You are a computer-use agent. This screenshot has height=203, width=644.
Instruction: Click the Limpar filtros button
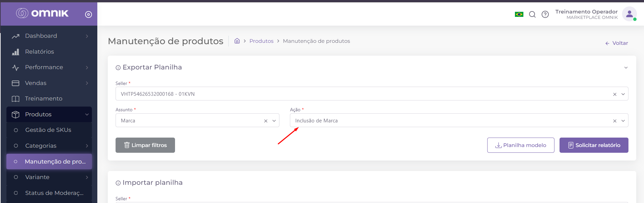click(x=145, y=145)
